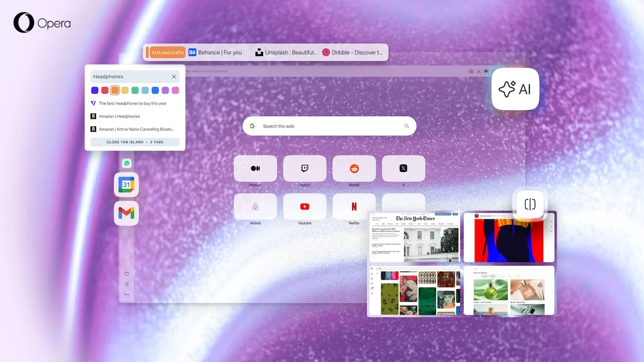This screenshot has width=644, height=362.
Task: Open sidebar options with the ellipsis
Action: coord(126,295)
